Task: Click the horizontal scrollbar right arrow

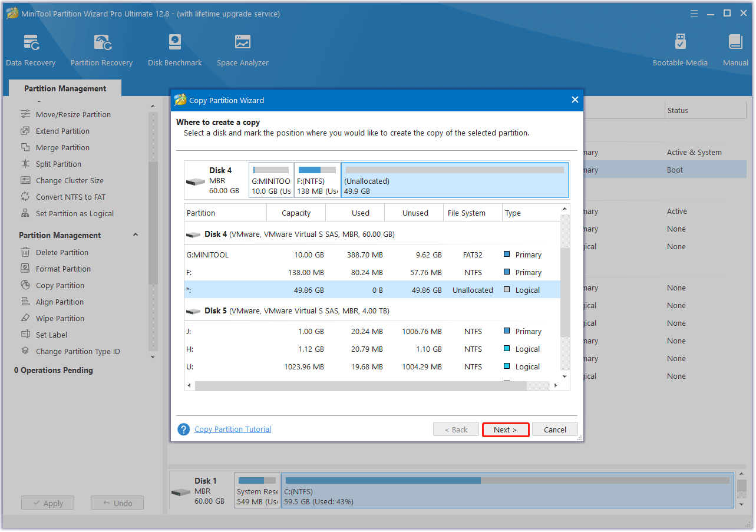Action: (x=555, y=385)
